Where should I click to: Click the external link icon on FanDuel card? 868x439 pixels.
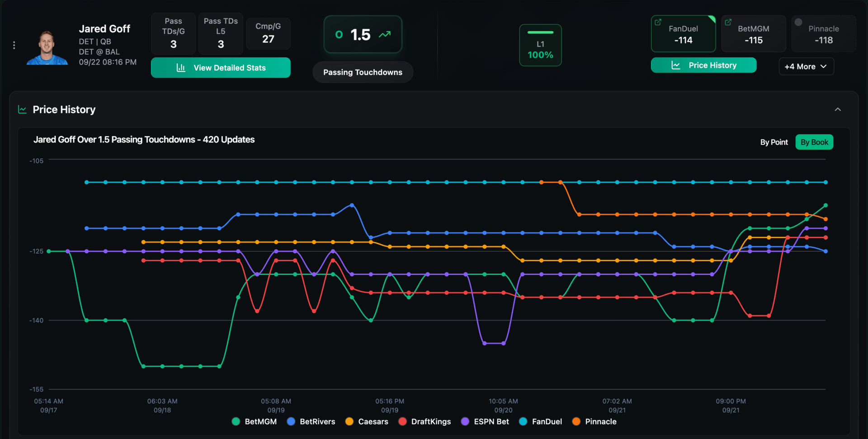[658, 22]
